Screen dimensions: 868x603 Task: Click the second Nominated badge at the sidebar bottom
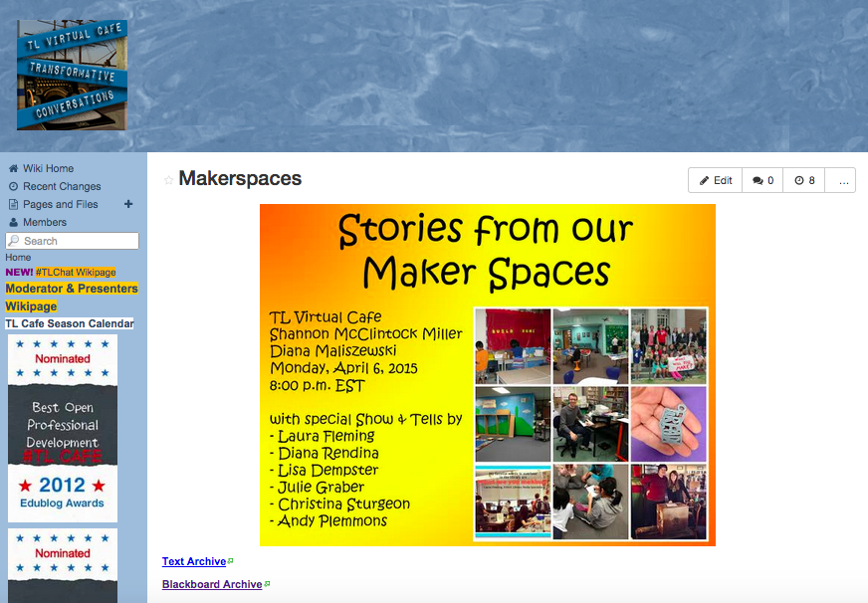coord(63,565)
